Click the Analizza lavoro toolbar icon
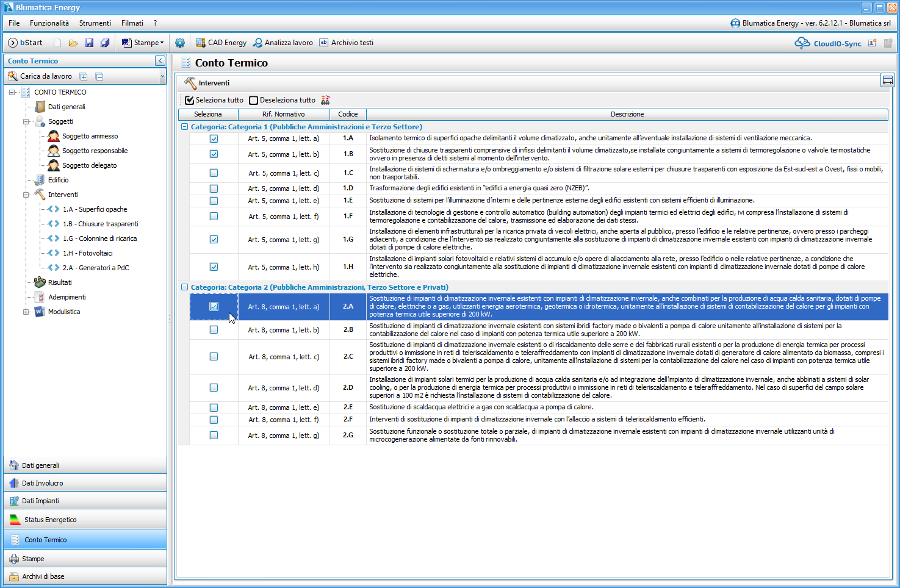Image resolution: width=900 pixels, height=588 pixels. tap(258, 43)
